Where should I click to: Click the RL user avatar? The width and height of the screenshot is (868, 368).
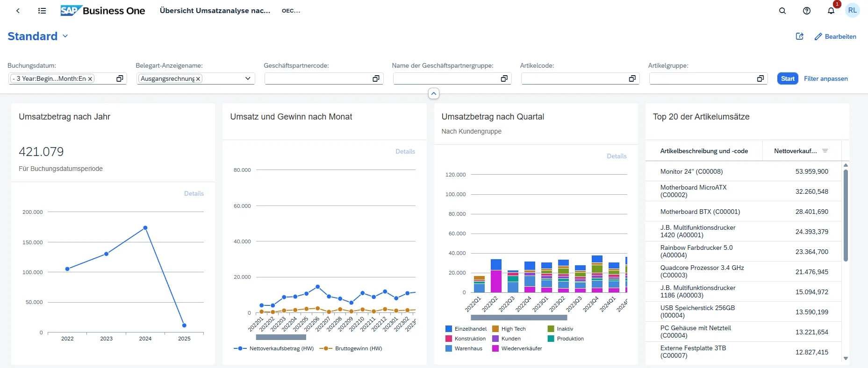852,11
